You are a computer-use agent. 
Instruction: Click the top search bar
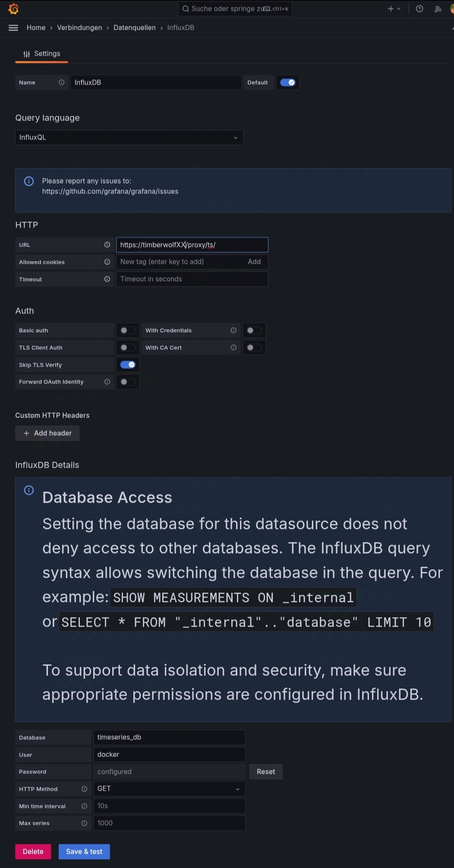235,9
